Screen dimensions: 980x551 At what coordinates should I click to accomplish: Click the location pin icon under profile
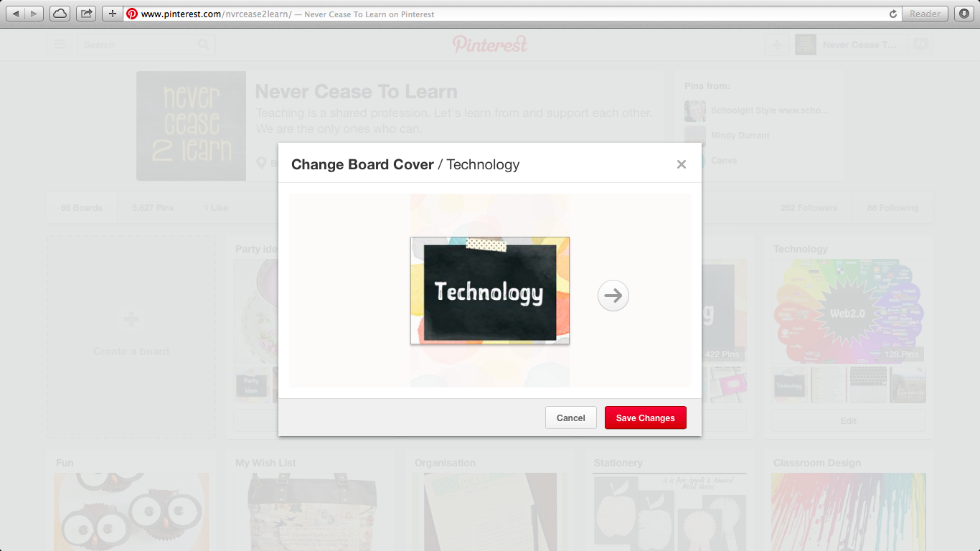pyautogui.click(x=262, y=164)
